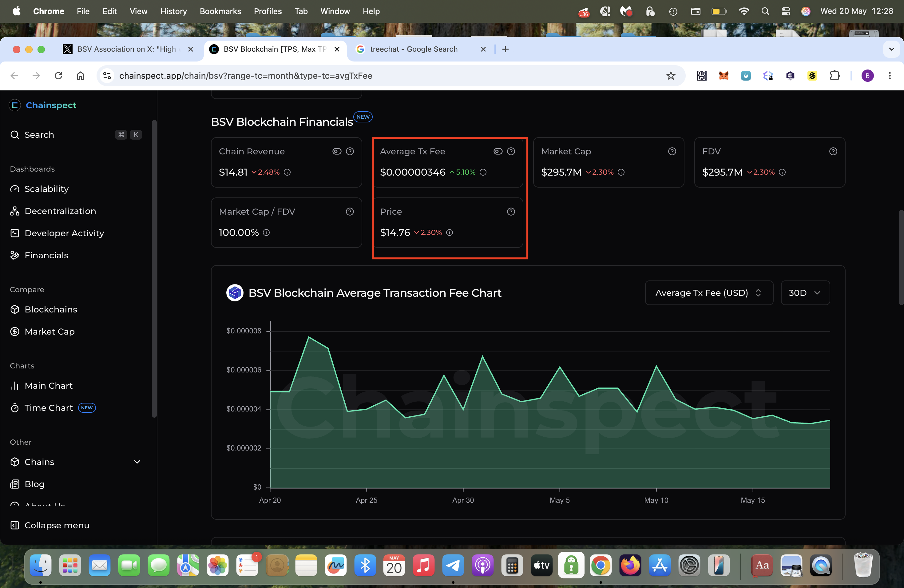Open the Financials dashboard
This screenshot has width=904, height=588.
[x=39, y=255]
